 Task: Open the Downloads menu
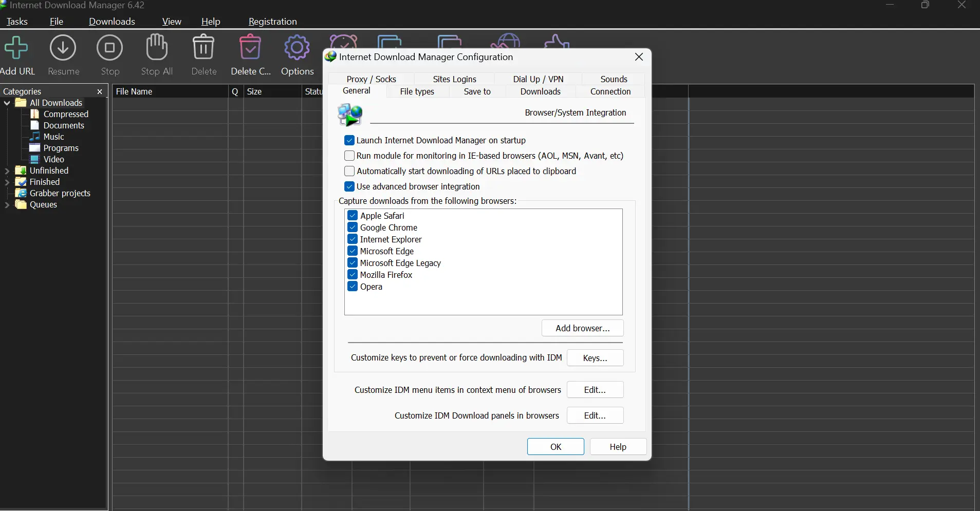click(x=112, y=22)
